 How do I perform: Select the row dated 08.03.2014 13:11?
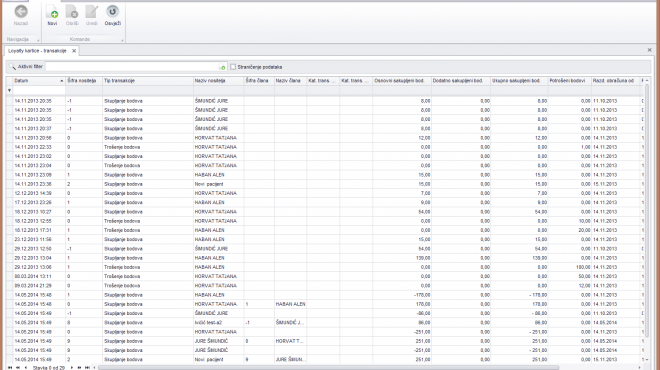pos(324,277)
